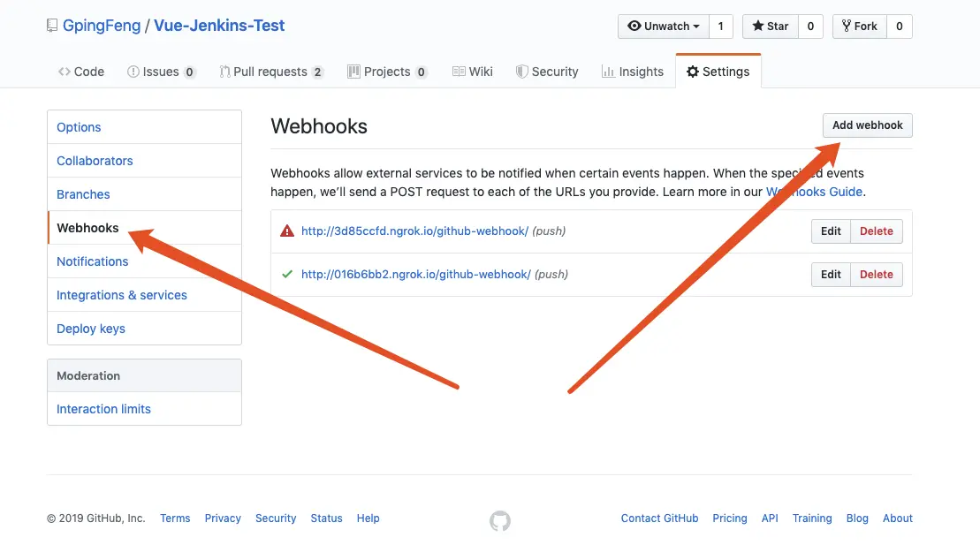Screen dimensions: 980x560
Task: Open the 3d85ccfd.ngrok.io webhook link
Action: tap(415, 231)
